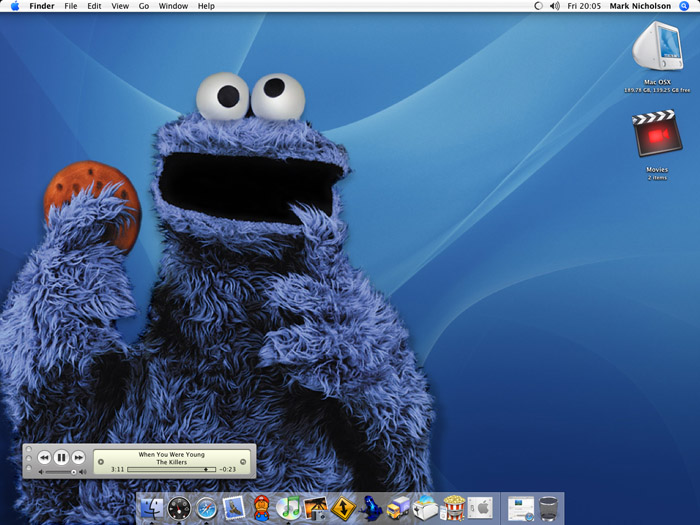The width and height of the screenshot is (700, 525).
Task: Open Safari compass icon in Dock
Action: [x=207, y=508]
